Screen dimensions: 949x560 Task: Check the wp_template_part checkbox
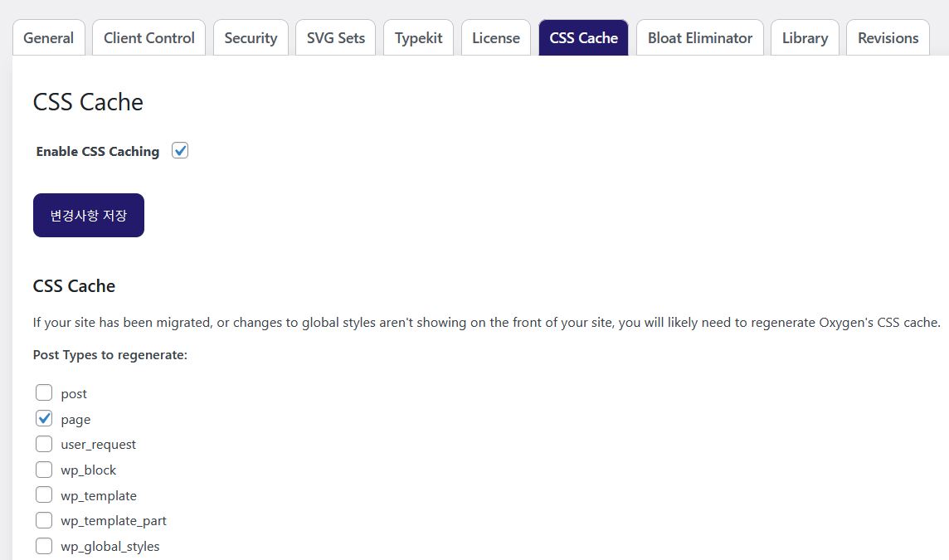click(44, 521)
